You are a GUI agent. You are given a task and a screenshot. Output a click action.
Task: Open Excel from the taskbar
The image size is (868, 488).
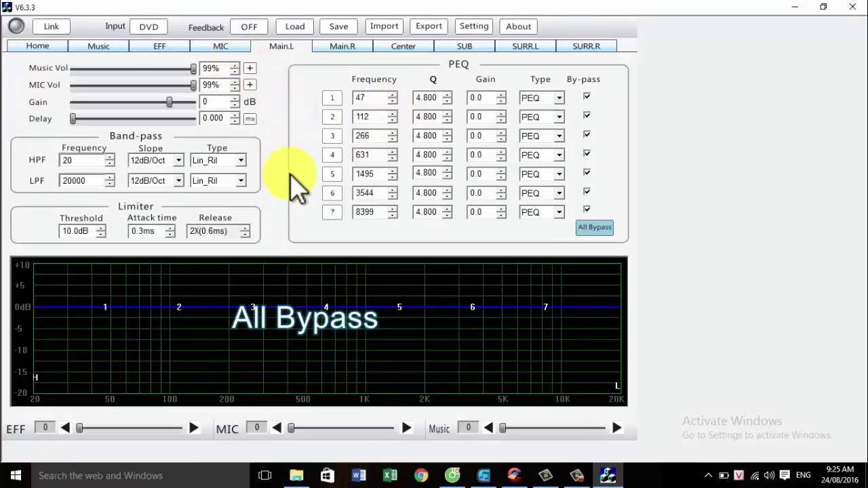coord(390,475)
